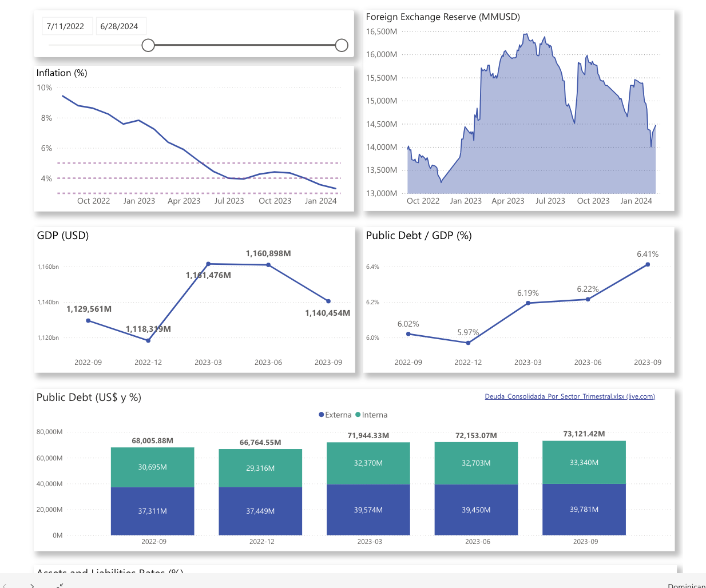The image size is (706, 588).
Task: Click the Public Debt (US$ y %) title
Action: tap(89, 398)
